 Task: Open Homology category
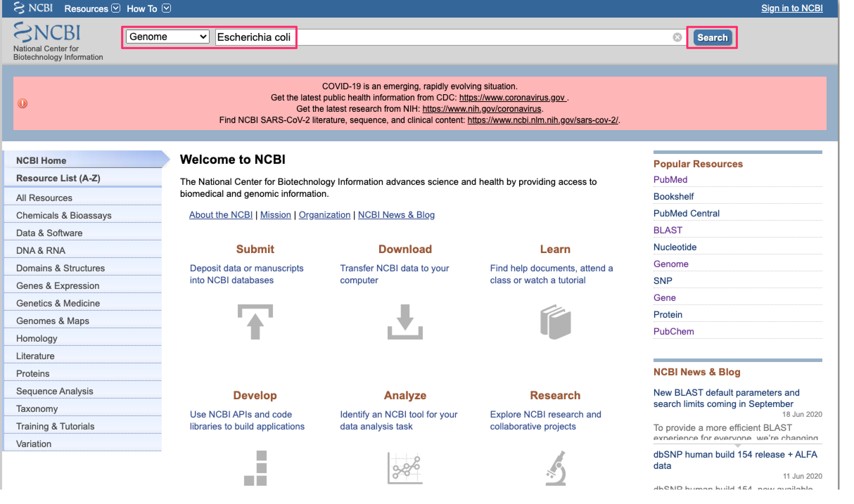pyautogui.click(x=83, y=338)
